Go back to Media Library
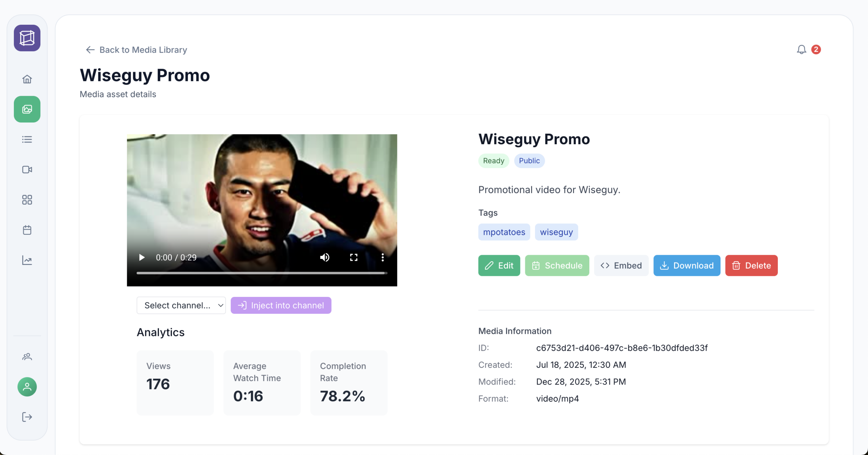Viewport: 868px width, 455px height. point(136,50)
